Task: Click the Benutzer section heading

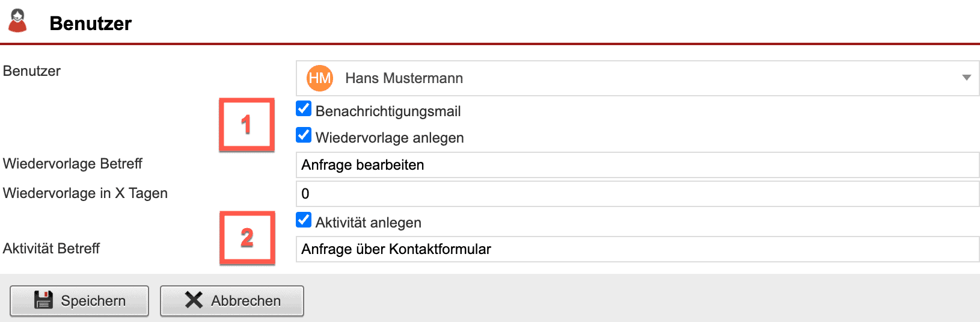Action: 90,23
